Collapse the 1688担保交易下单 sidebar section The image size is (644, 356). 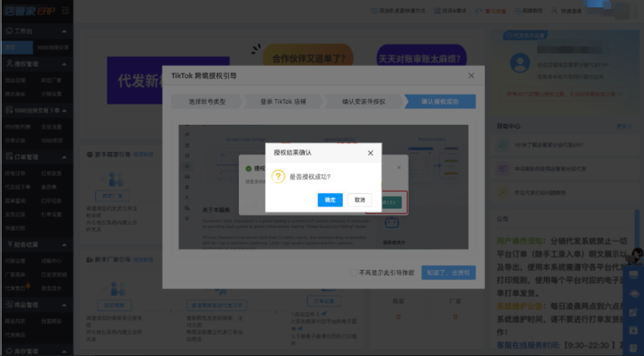(x=64, y=111)
